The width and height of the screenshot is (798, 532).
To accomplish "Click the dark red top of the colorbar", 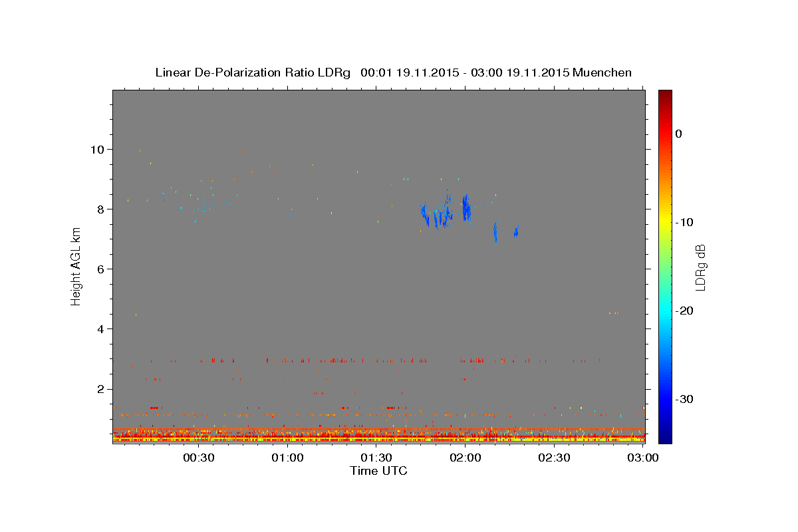I will (665, 96).
